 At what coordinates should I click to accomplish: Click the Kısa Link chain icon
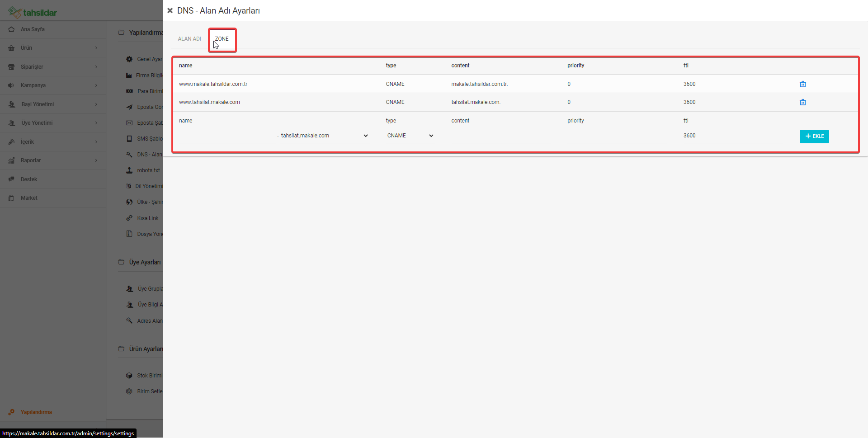pos(129,218)
